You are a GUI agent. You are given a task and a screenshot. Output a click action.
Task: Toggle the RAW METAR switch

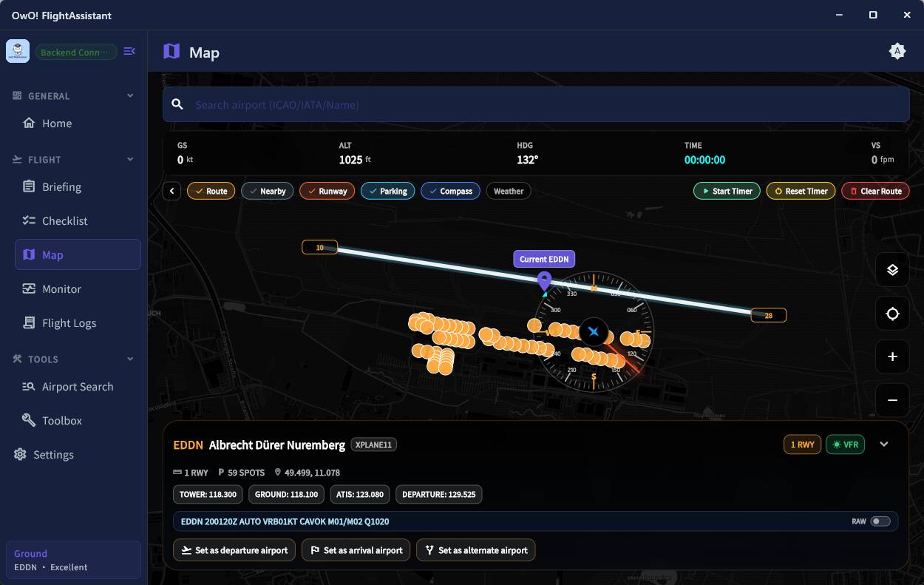[880, 521]
